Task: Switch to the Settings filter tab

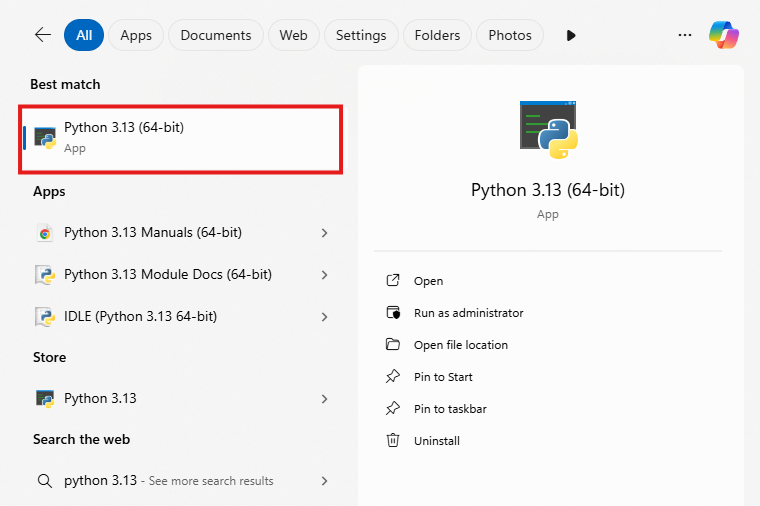Action: click(x=361, y=35)
